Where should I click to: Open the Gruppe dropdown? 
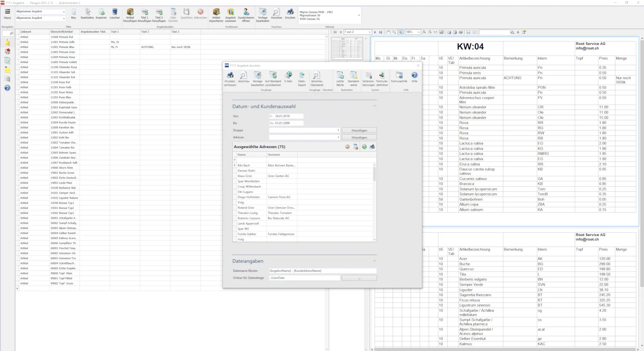tap(338, 130)
